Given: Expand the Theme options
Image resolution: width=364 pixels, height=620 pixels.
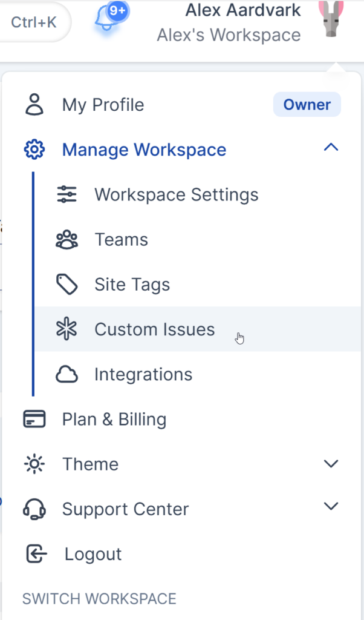Looking at the screenshot, I should tap(331, 464).
